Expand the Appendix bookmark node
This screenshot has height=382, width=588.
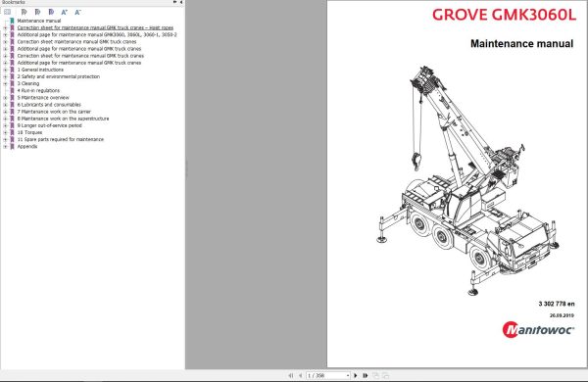click(5, 147)
